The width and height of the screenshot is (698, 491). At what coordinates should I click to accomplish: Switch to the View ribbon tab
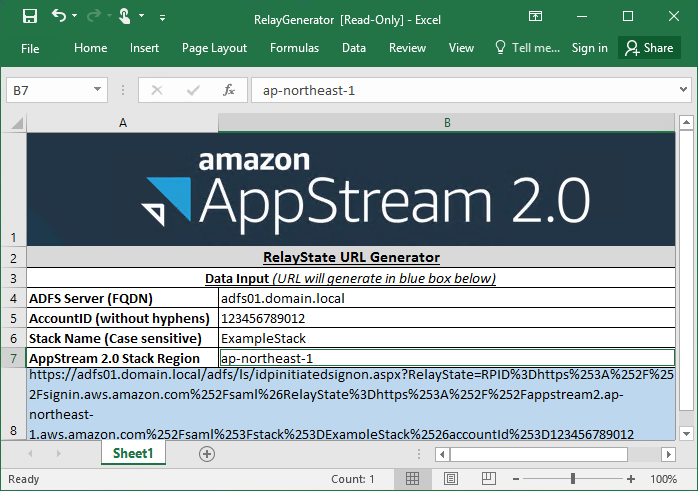pyautogui.click(x=461, y=48)
